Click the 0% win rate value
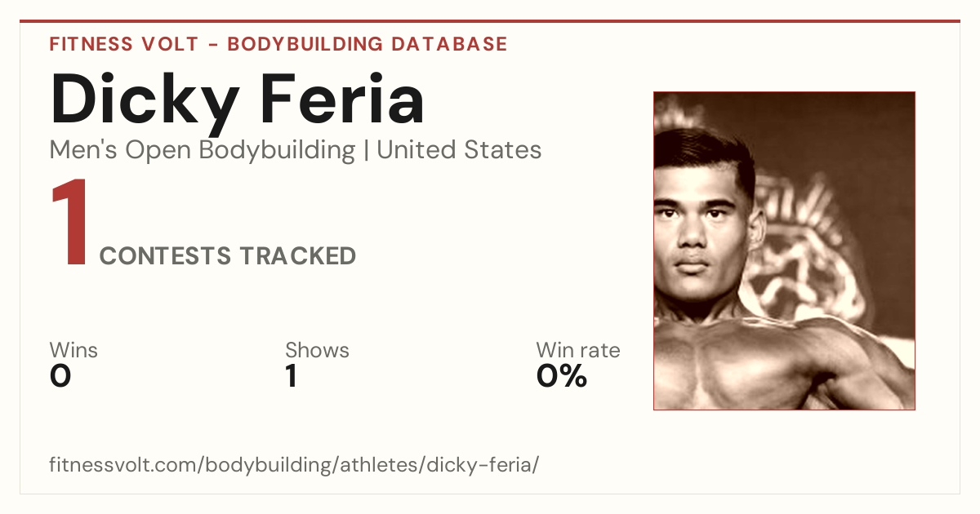 [x=562, y=376]
